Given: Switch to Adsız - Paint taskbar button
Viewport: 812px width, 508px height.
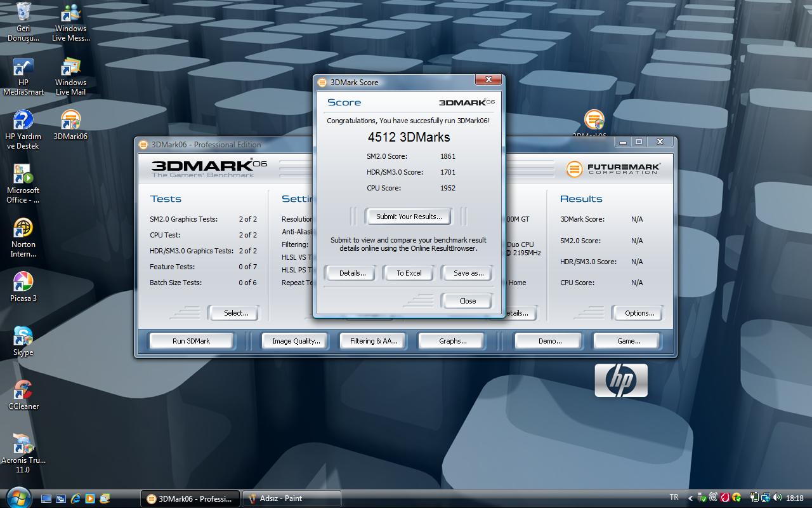Looking at the screenshot, I should [x=292, y=498].
